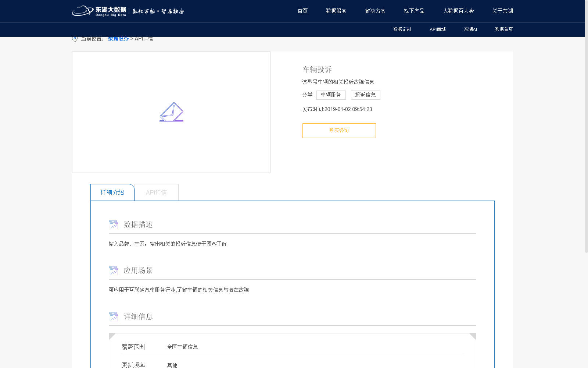Click the 发布时间:2019-01-02 09:54:23 text
The image size is (588, 368).
tap(337, 109)
